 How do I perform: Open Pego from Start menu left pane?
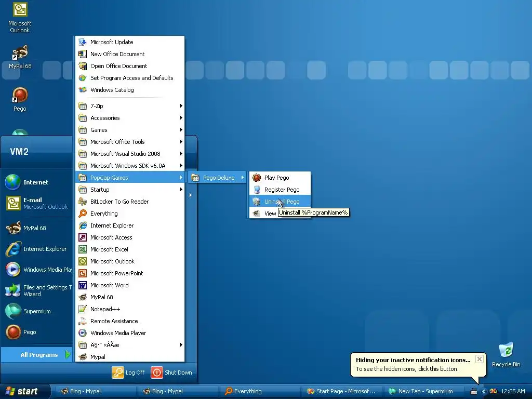[37, 332]
